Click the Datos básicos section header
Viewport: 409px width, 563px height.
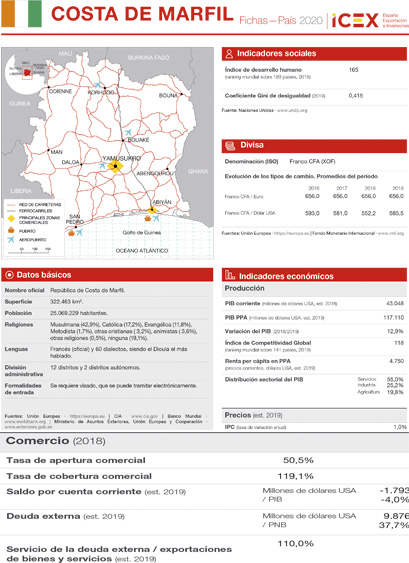click(107, 275)
